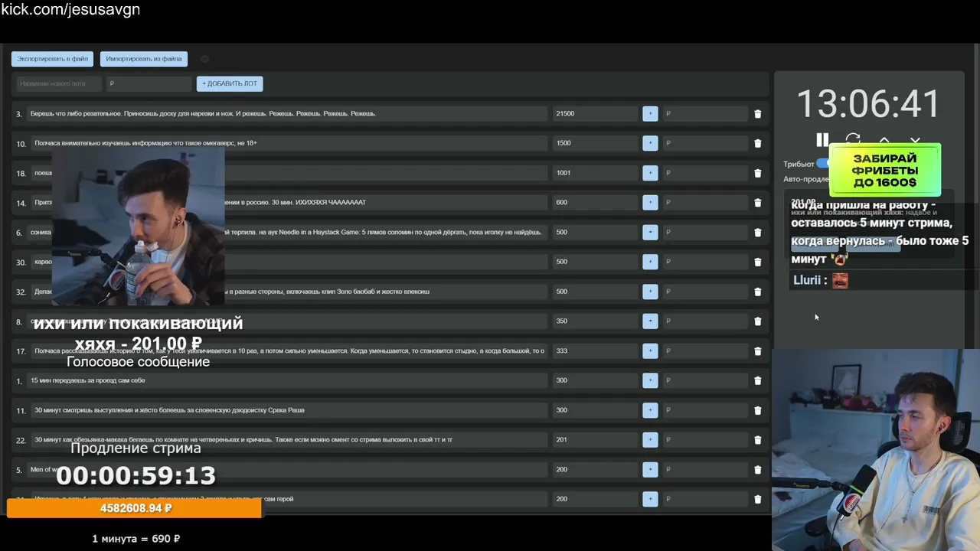Image resolution: width=980 pixels, height=551 pixels.
Task: Click the 00:00:59:13 stream extension countdown
Action: [x=136, y=476]
